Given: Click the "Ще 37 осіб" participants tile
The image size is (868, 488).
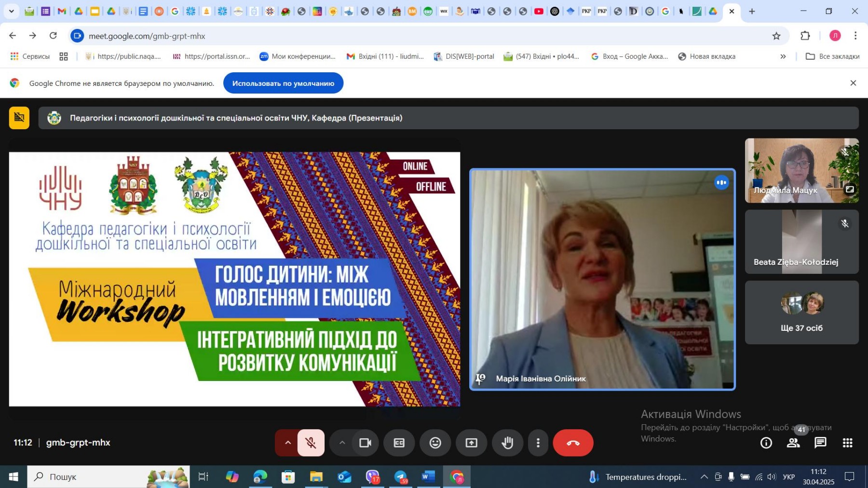Looking at the screenshot, I should [801, 312].
